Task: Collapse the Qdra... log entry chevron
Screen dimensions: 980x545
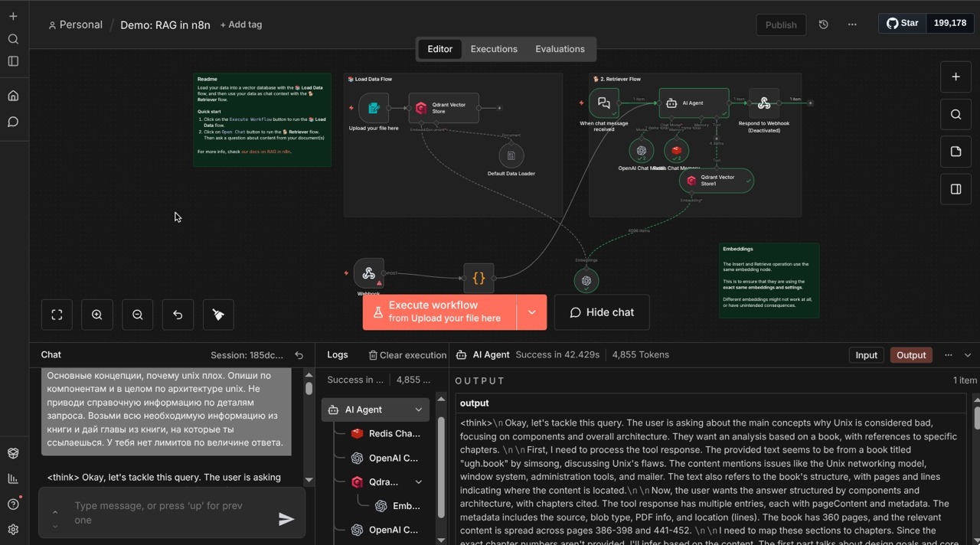Action: click(419, 482)
